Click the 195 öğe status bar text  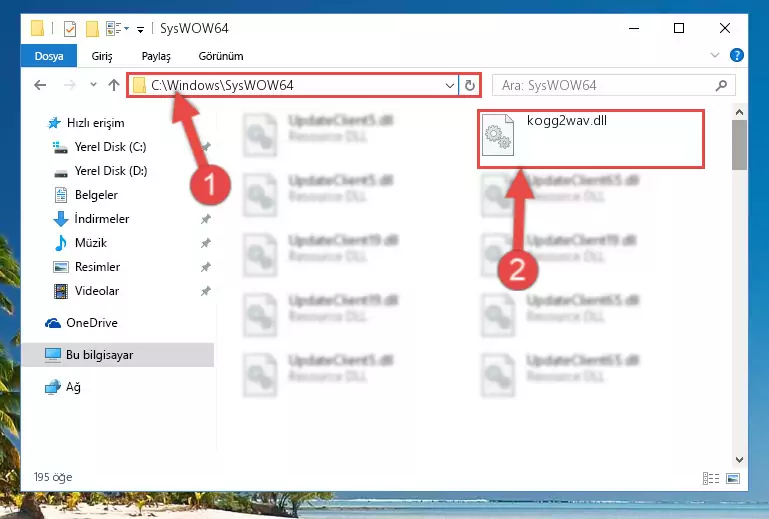(53, 477)
